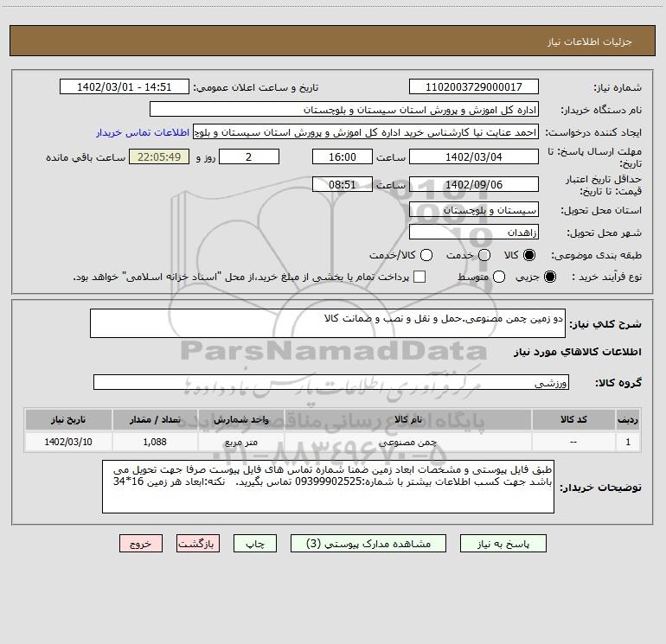Click the تعداد / مقدار column header

[x=155, y=419]
